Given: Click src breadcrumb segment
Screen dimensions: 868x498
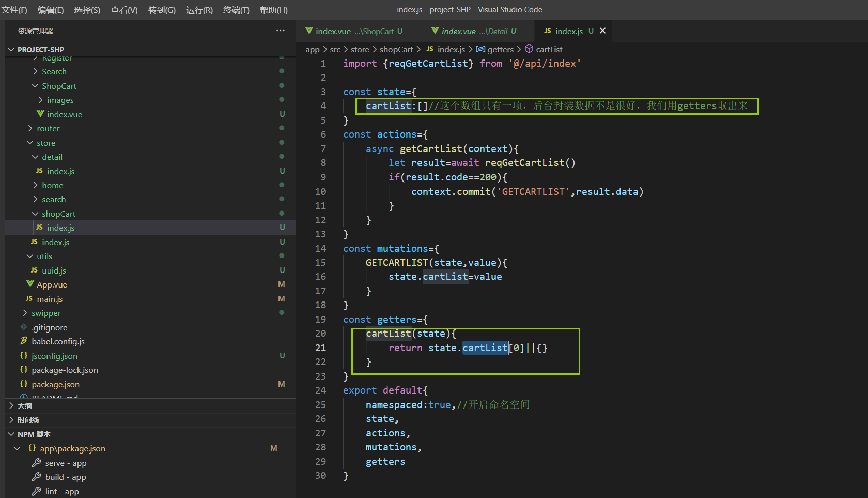Looking at the screenshot, I should pyautogui.click(x=335, y=50).
